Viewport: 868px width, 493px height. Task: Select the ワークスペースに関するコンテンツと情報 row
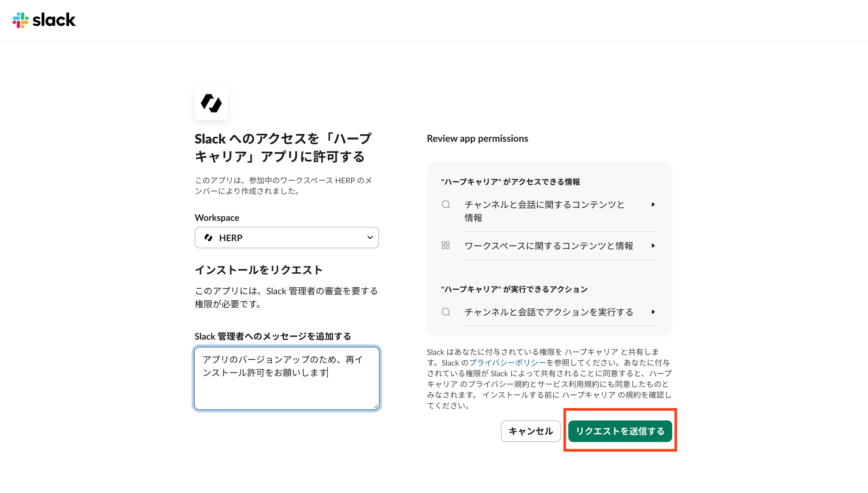pyautogui.click(x=549, y=246)
